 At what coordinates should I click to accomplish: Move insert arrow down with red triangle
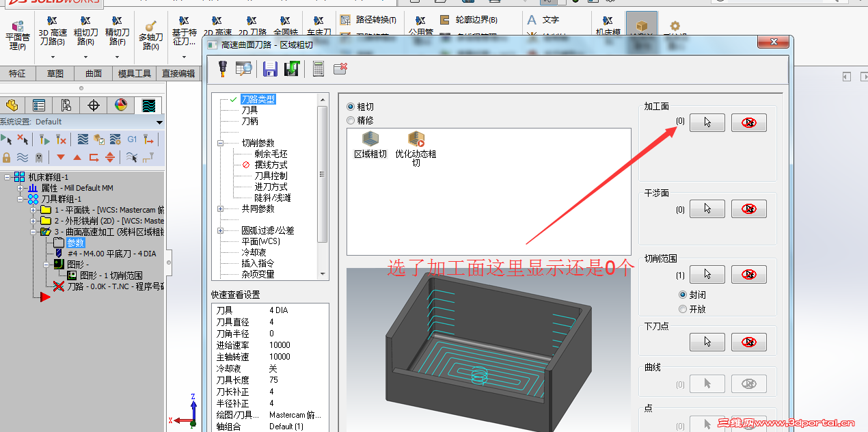61,158
